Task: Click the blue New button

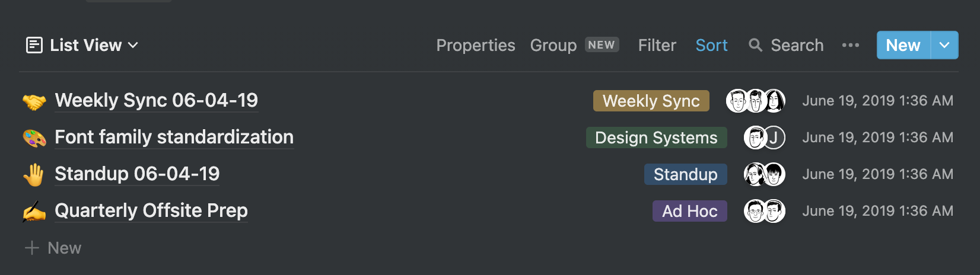Action: pyautogui.click(x=903, y=45)
